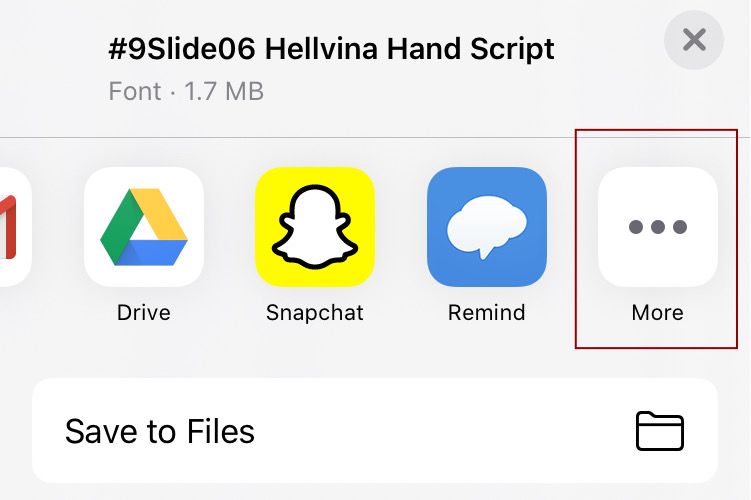The image size is (751, 500).
Task: Click the folder icon in Save to Files
Action: pyautogui.click(x=660, y=431)
